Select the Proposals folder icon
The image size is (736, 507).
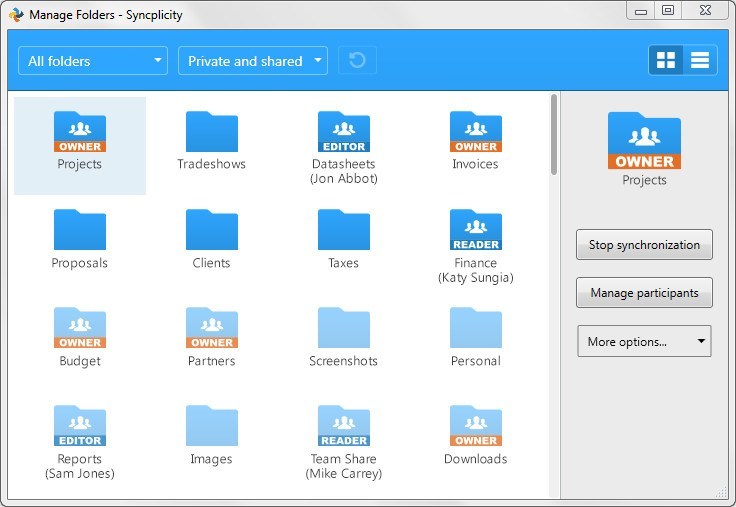[80, 230]
